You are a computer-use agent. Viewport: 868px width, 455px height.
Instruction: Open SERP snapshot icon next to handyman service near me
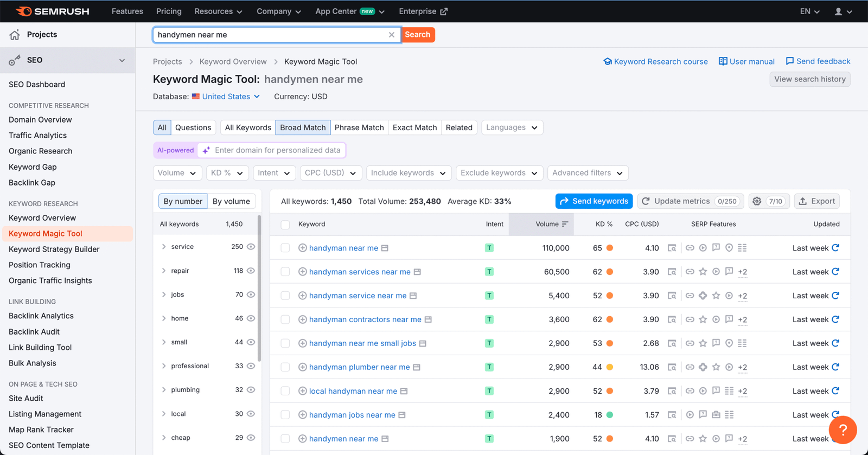click(413, 296)
